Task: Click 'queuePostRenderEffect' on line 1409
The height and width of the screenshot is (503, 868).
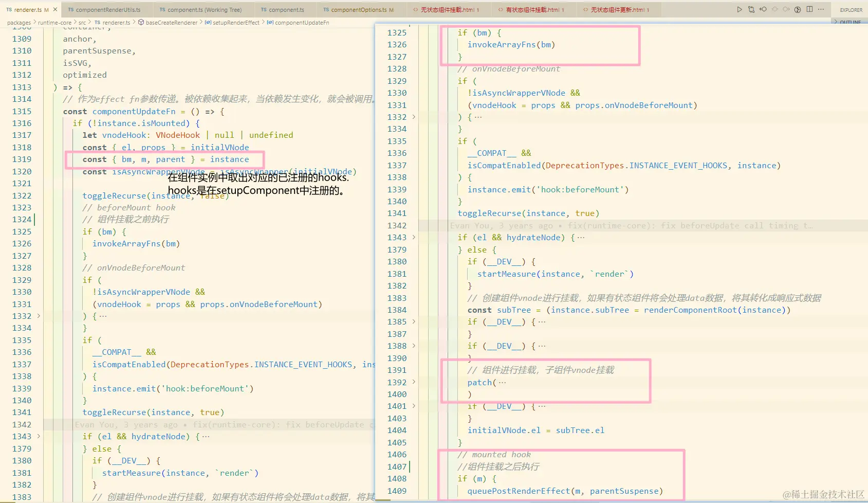Action: pyautogui.click(x=519, y=491)
